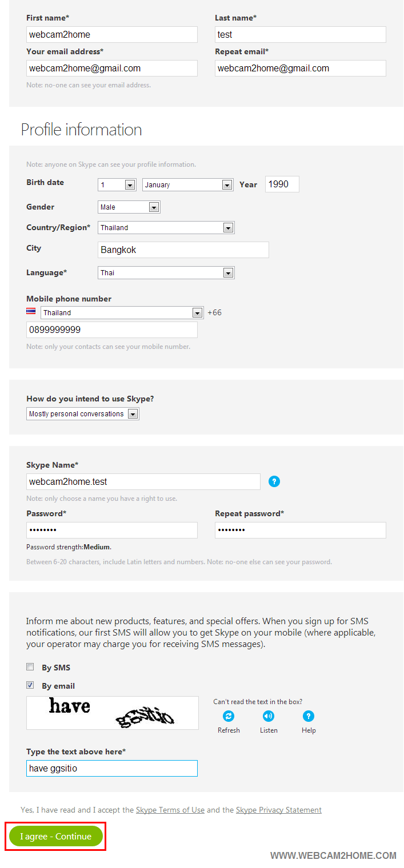Open the Skype usage intent dropdown
Screen dimensions: 404x868
[x=83, y=414]
